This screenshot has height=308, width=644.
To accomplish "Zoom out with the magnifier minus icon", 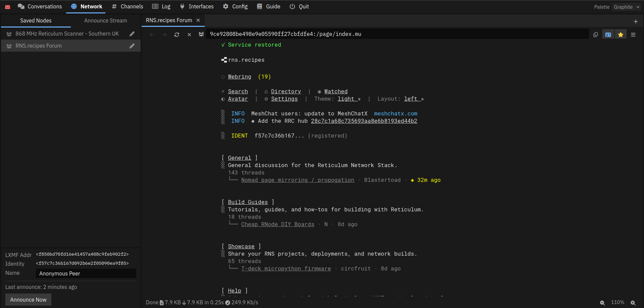I will point(602,303).
